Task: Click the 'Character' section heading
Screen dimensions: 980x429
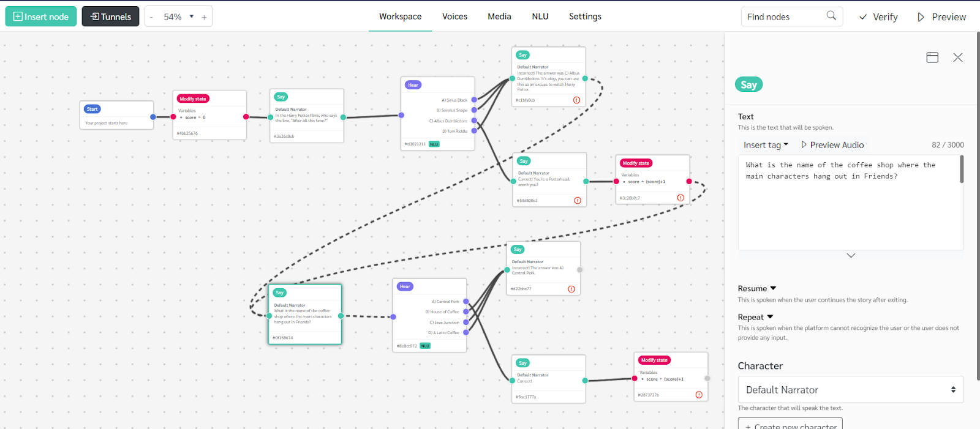Action: pos(760,366)
